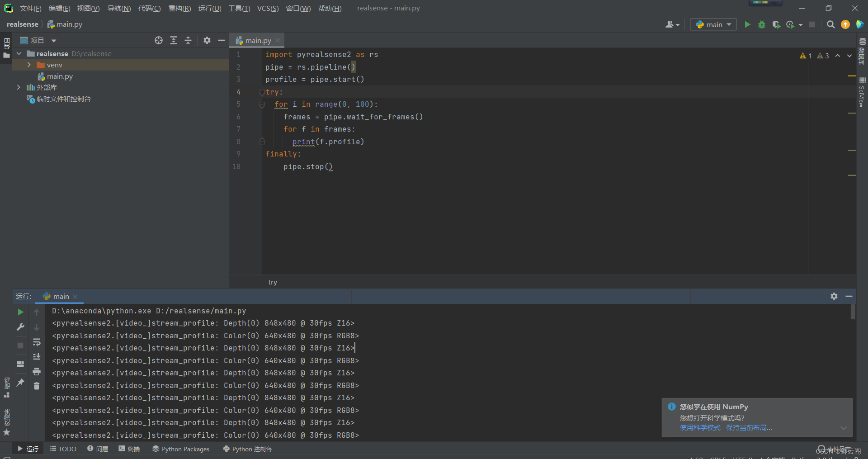
Task: Print console output with printer icon
Action: (x=37, y=371)
